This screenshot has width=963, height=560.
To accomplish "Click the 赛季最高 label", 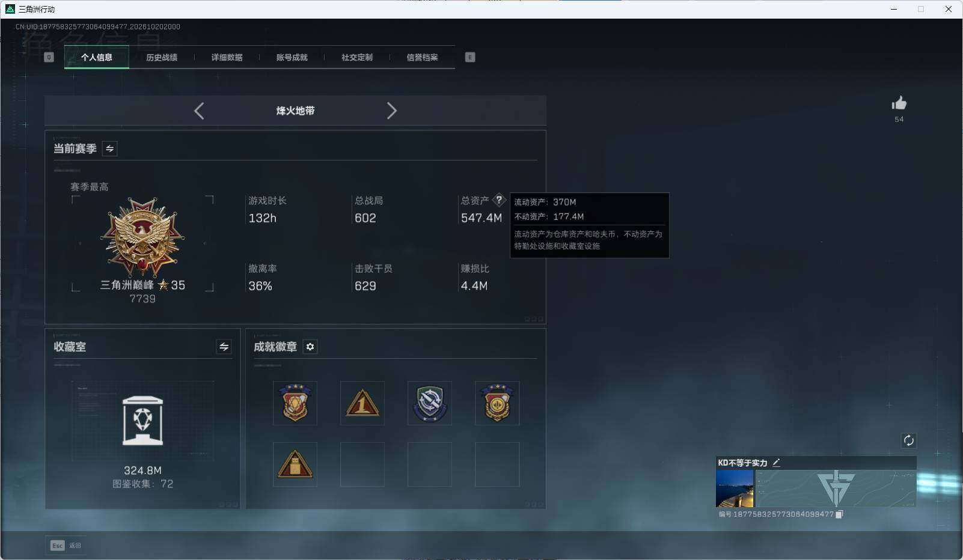I will point(90,187).
